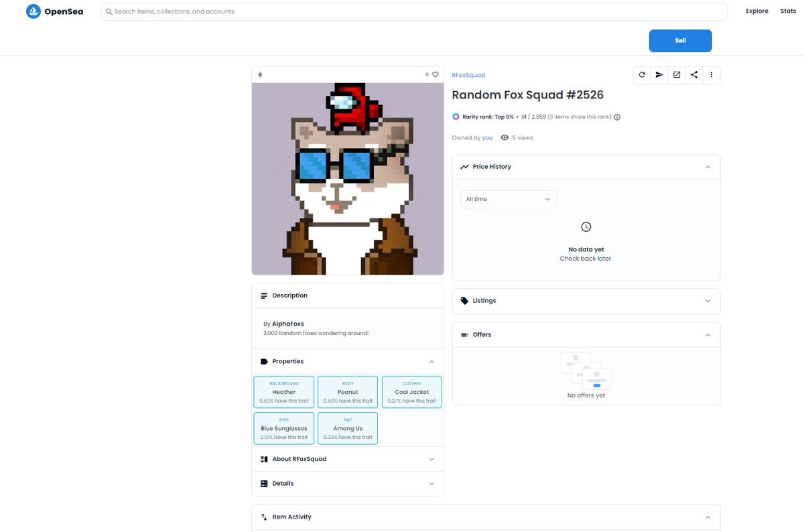This screenshot has width=804, height=532.
Task: Refresh metadata with the reload icon
Action: click(x=642, y=75)
